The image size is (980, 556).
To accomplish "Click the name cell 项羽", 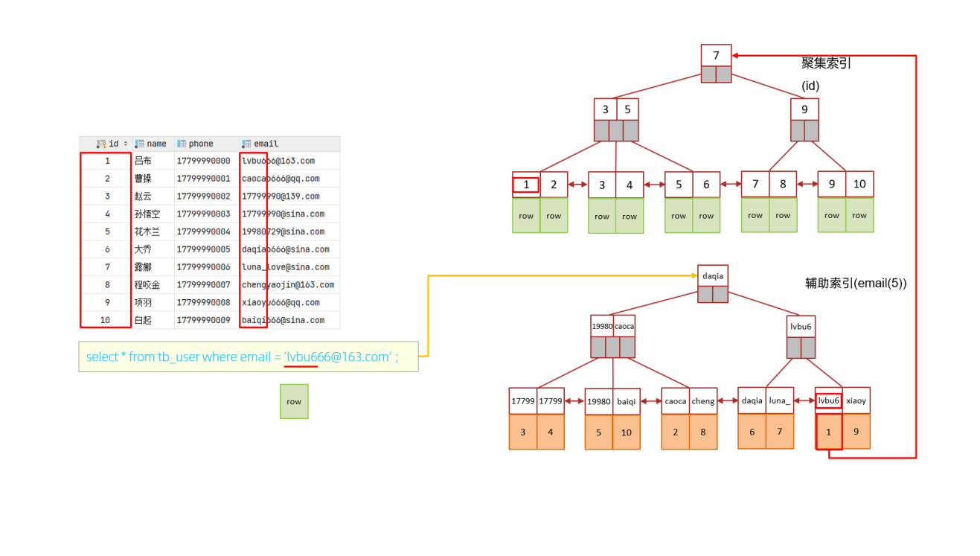I will [x=143, y=303].
